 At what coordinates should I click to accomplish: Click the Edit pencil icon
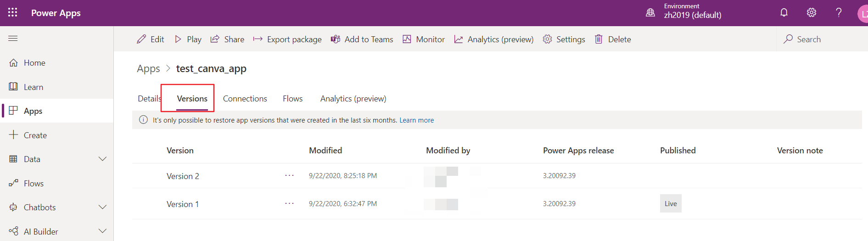tap(141, 39)
